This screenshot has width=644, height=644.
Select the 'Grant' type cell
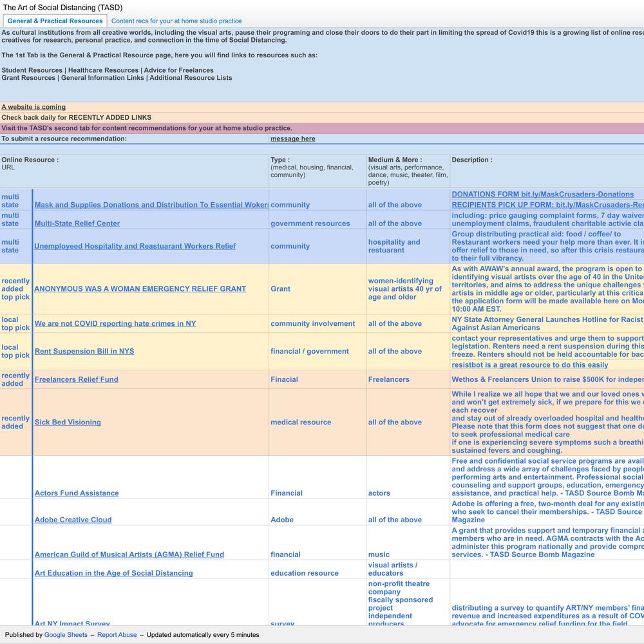(317, 289)
